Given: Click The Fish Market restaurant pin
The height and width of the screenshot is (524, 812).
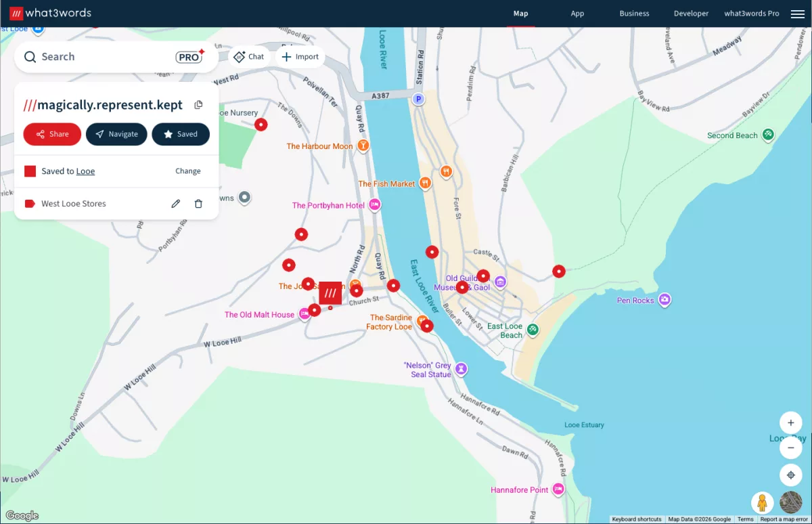Looking at the screenshot, I should coord(425,183).
